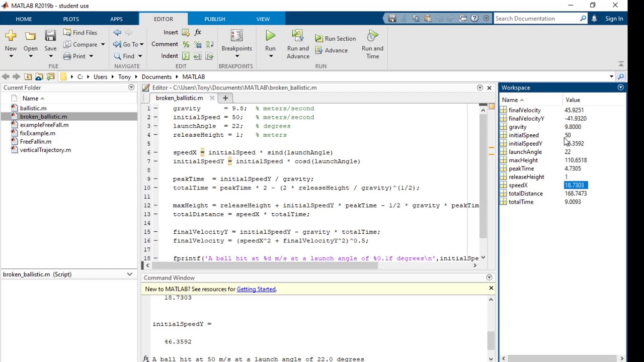Open the Find Files tool
Image resolution: width=644 pixels, height=362 pixels.
coord(80,33)
